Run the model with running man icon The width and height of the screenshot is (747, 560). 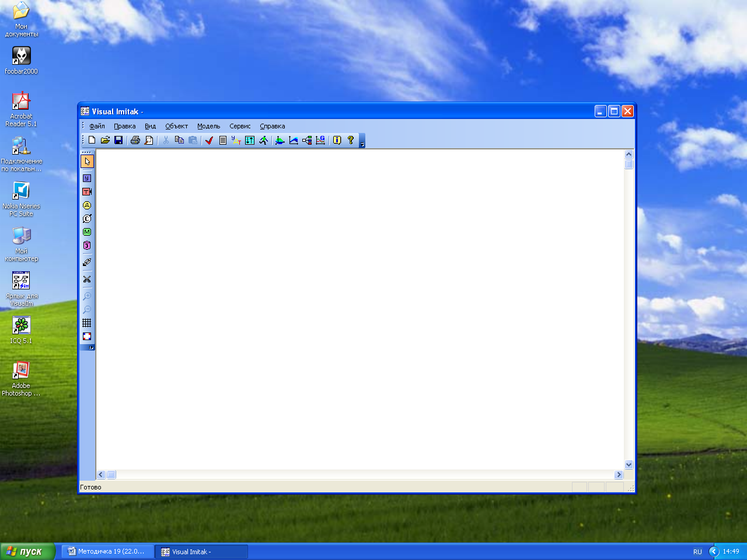click(263, 140)
